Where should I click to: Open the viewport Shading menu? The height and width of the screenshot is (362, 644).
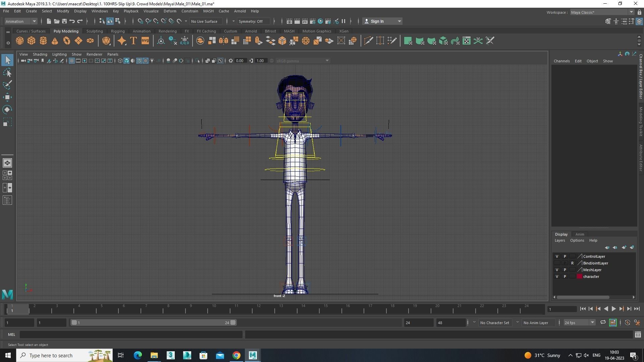point(40,54)
